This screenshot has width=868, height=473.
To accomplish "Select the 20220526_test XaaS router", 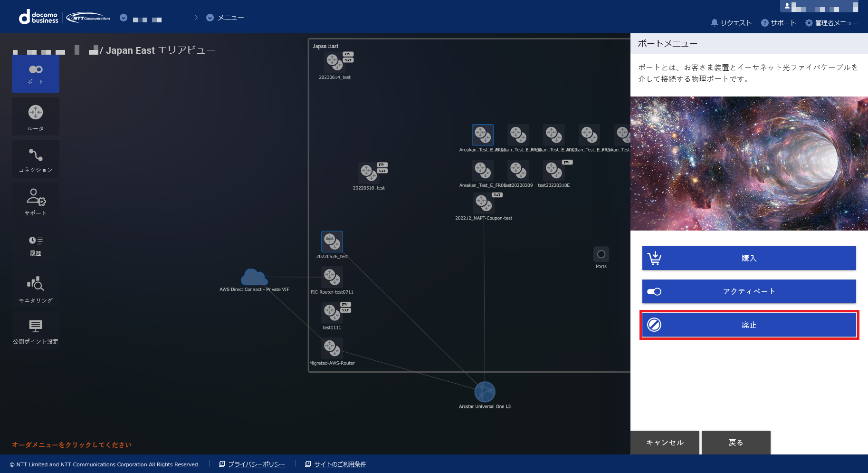I will pos(332,241).
